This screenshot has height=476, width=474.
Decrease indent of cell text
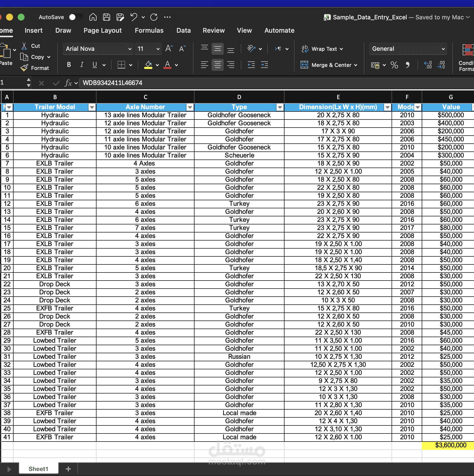[x=251, y=65]
